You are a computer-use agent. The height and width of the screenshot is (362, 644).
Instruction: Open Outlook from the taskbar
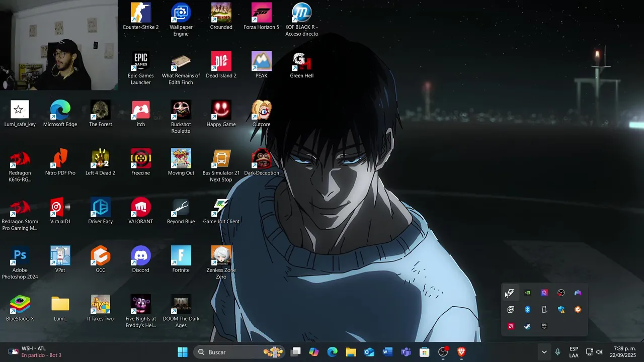[369, 352]
